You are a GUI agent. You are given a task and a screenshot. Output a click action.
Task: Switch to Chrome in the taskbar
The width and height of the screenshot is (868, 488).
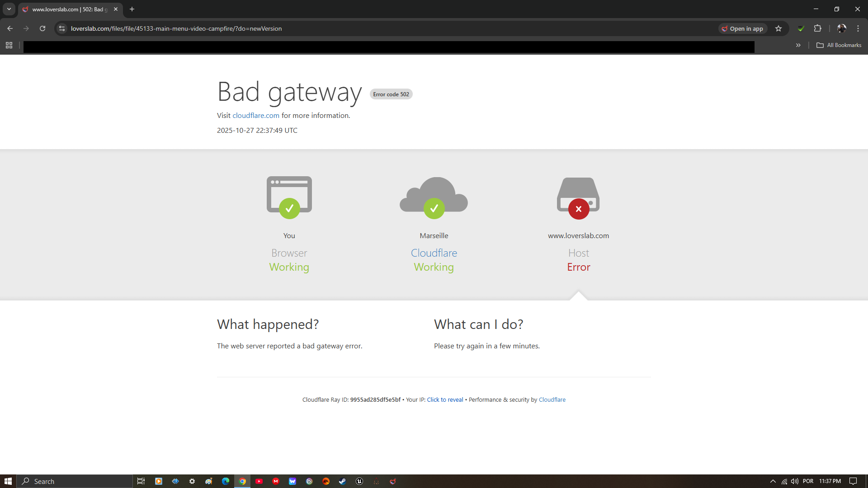click(242, 481)
